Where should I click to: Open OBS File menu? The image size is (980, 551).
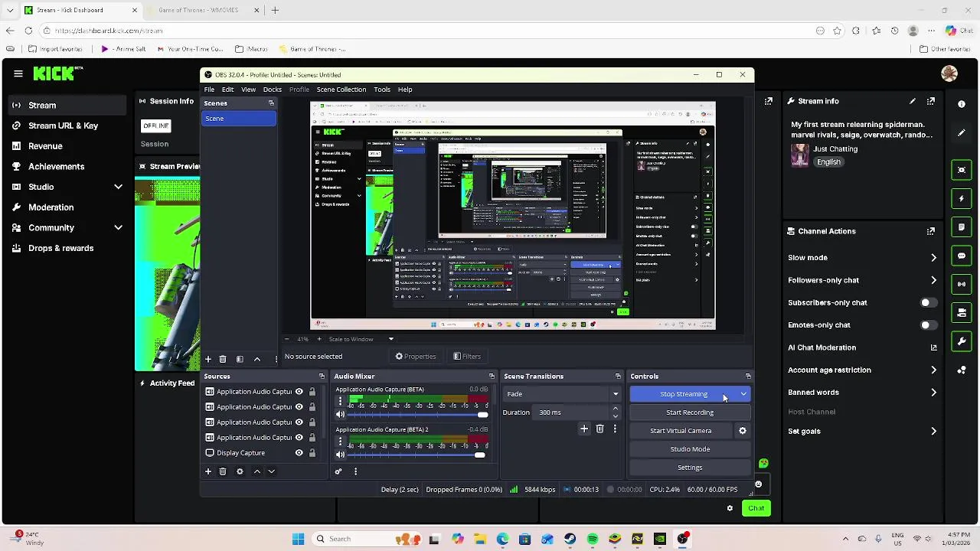[x=209, y=90]
